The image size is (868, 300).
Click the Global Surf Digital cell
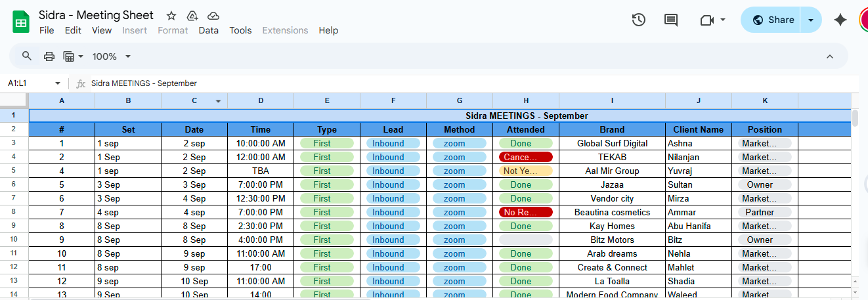[612, 144]
